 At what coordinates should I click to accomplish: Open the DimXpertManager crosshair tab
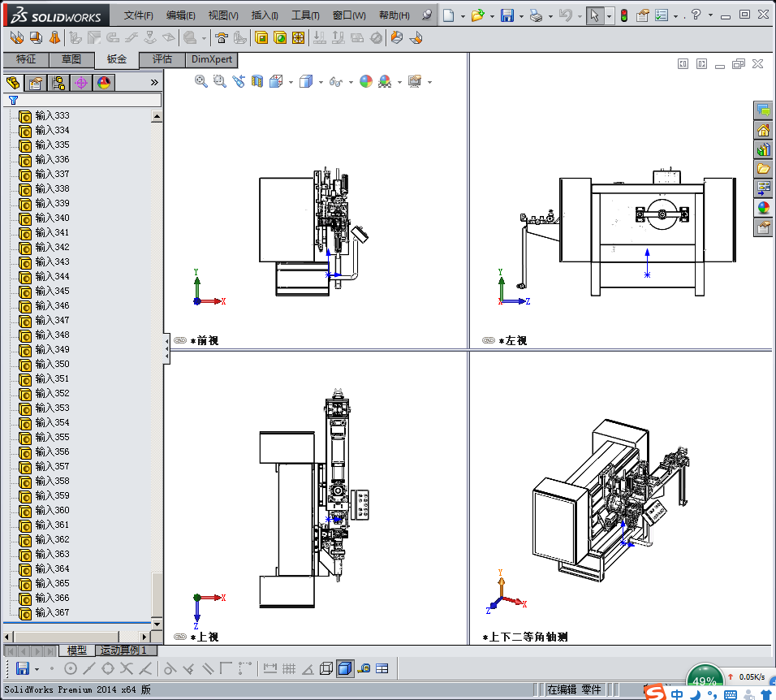click(x=81, y=83)
